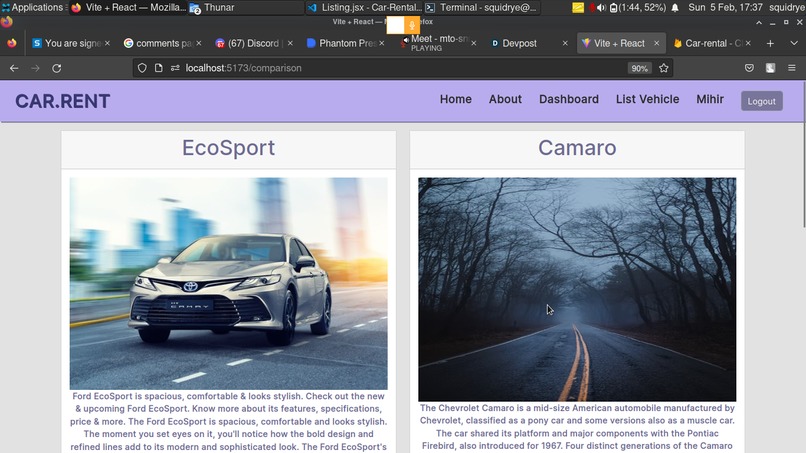
Task: Open the About nav link
Action: tap(505, 99)
